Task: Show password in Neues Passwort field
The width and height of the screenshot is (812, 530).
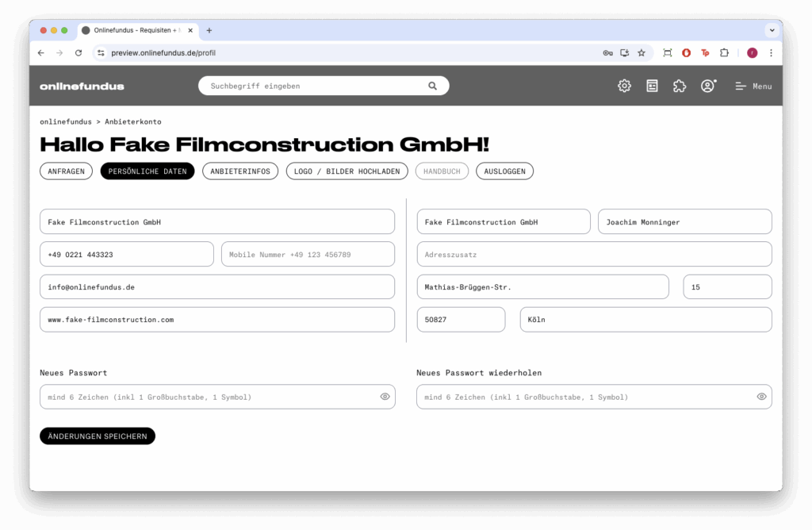Action: 385,397
